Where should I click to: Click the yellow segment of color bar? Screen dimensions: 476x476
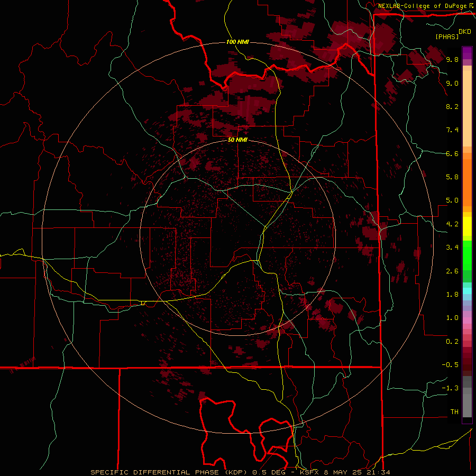(467, 226)
